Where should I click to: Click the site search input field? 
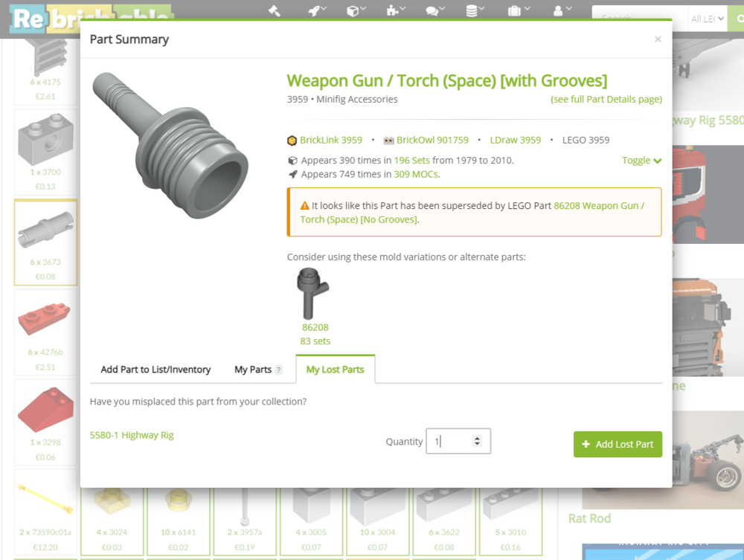(640, 19)
